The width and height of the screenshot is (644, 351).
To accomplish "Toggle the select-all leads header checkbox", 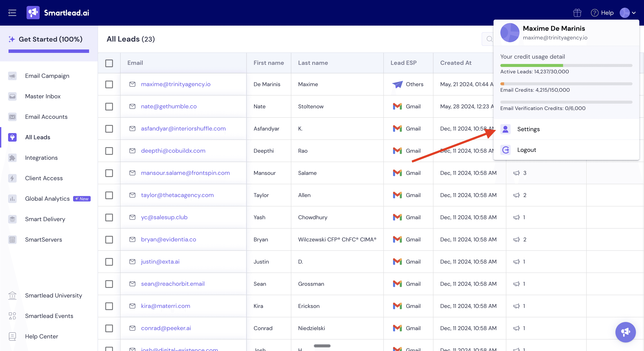I will click(x=109, y=63).
